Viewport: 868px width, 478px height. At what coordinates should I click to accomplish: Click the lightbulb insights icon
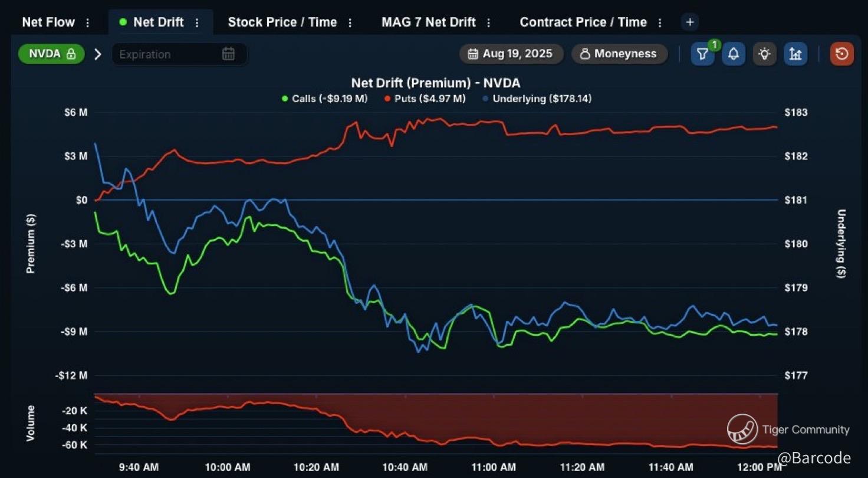(x=765, y=54)
